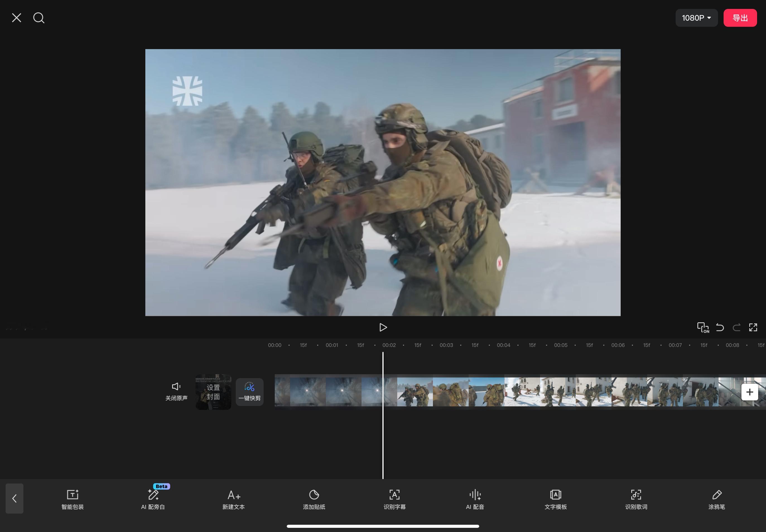Toggle 关闭原声 mute original audio
The height and width of the screenshot is (532, 766).
[x=176, y=391]
